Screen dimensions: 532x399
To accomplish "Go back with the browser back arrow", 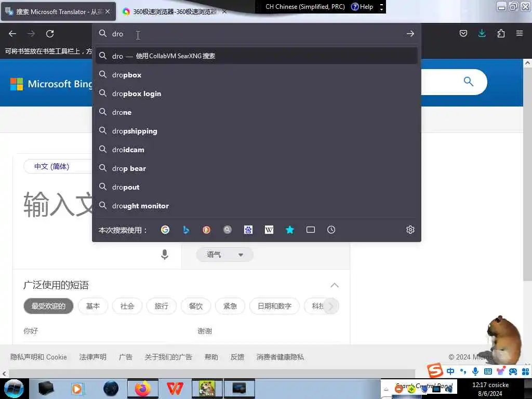I will pyautogui.click(x=12, y=34).
